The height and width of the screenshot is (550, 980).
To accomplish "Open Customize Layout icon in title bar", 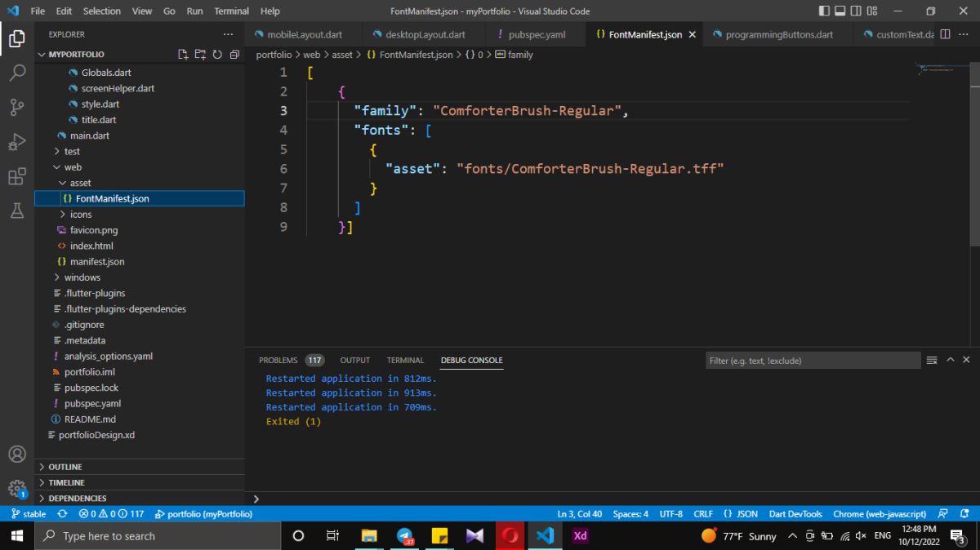I will (x=873, y=11).
